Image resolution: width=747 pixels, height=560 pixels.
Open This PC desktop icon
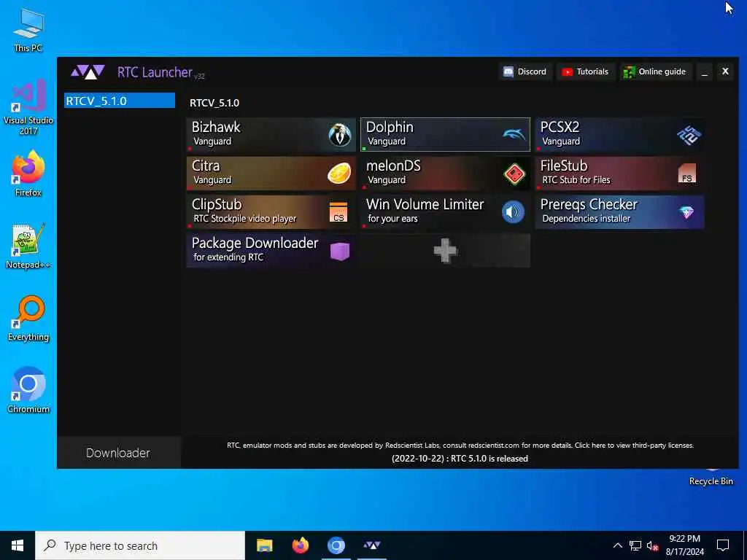[28, 30]
